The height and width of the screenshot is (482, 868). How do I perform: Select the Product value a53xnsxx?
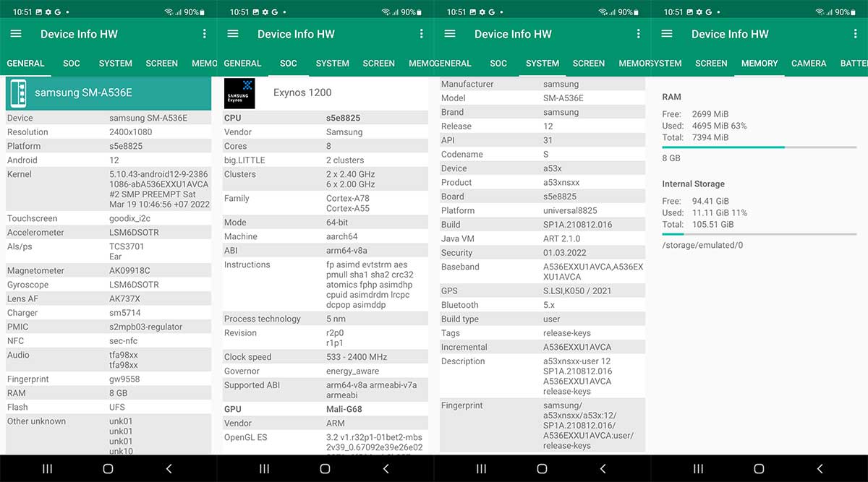click(x=561, y=183)
